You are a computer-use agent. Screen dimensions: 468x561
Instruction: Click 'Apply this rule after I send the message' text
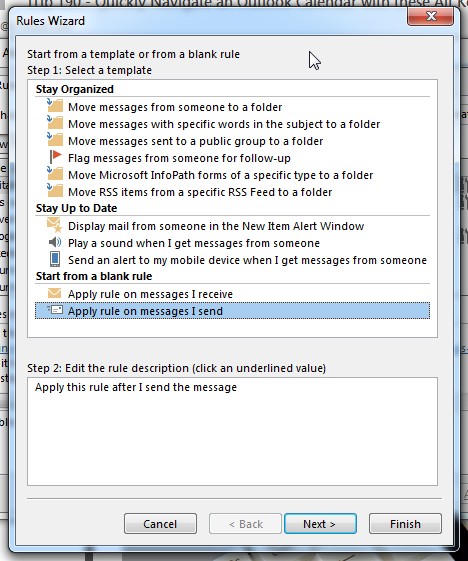coord(136,387)
